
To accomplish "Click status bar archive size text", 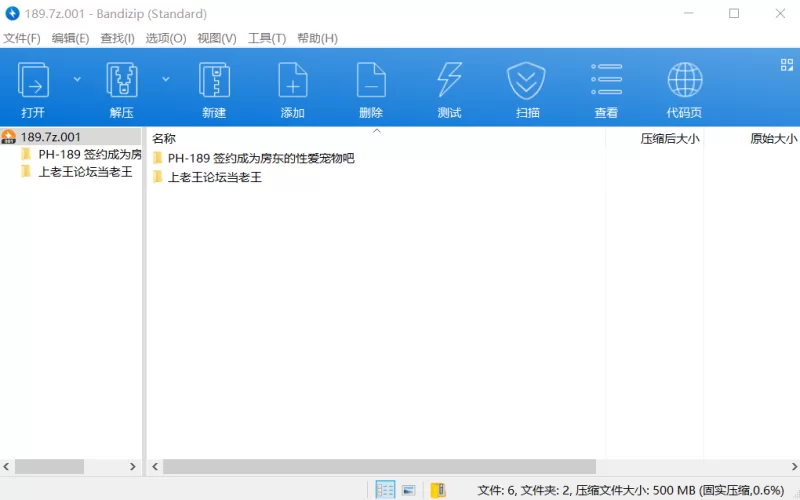I will click(x=631, y=490).
